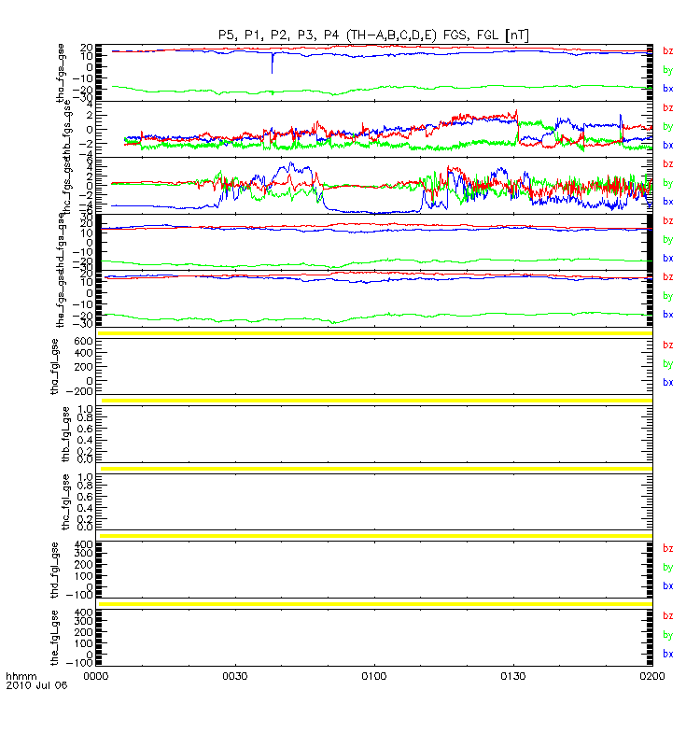Click the plot title 'P5, P1, P2, P3, P4 (TH-A,B,C,D,E) FGS, FGL [nT]'
The width and height of the screenshot is (700, 747).
[x=373, y=35]
